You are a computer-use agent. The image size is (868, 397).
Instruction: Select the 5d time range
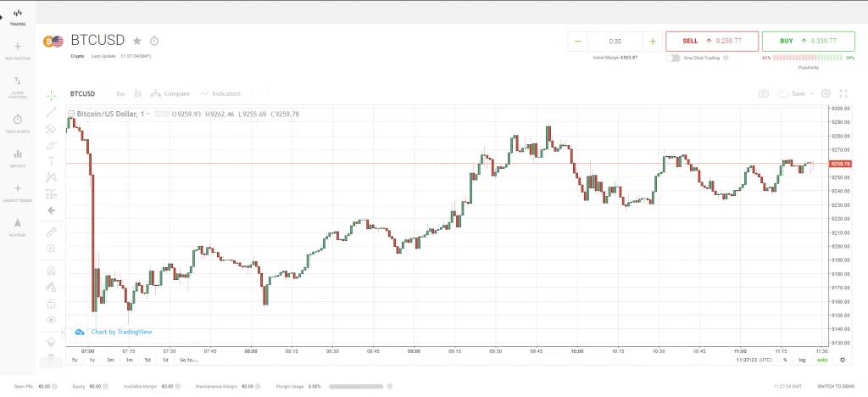(x=147, y=360)
